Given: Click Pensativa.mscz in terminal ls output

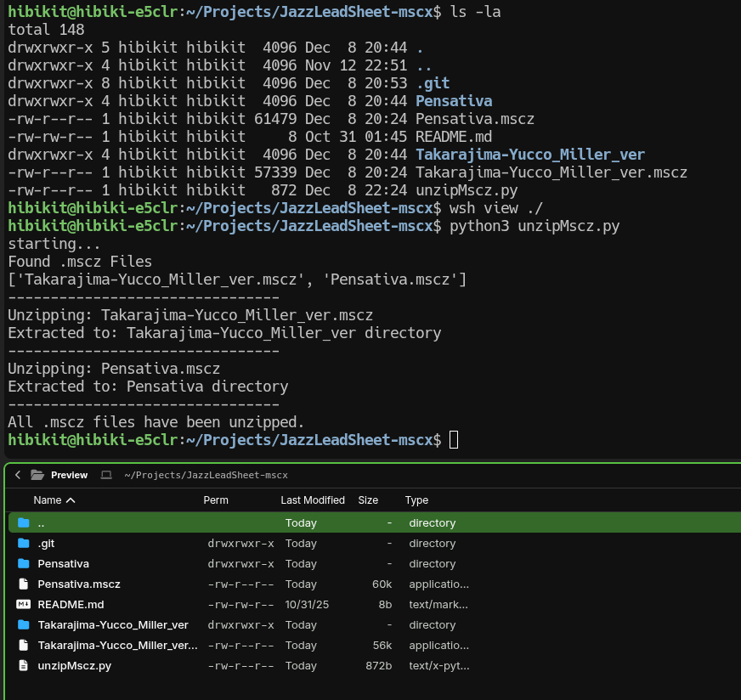Looking at the screenshot, I should coord(475,119).
